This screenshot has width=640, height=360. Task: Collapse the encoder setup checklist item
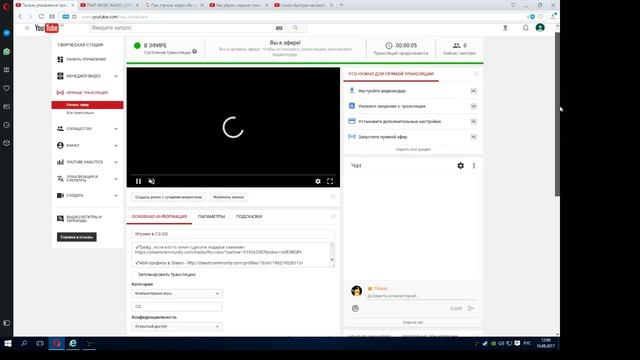point(473,91)
